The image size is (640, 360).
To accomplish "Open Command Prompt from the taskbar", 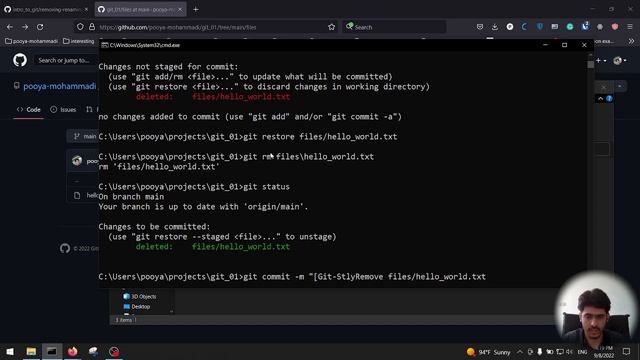I will pos(51,351).
